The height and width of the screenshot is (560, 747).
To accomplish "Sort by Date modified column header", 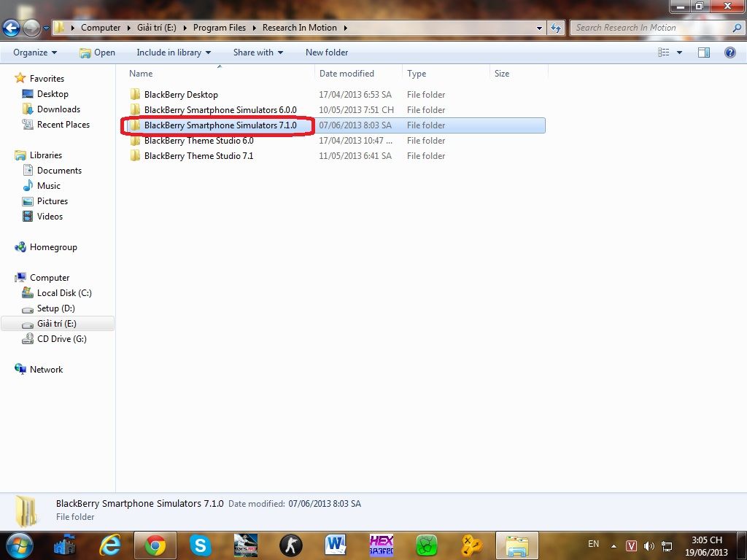I will coord(358,74).
